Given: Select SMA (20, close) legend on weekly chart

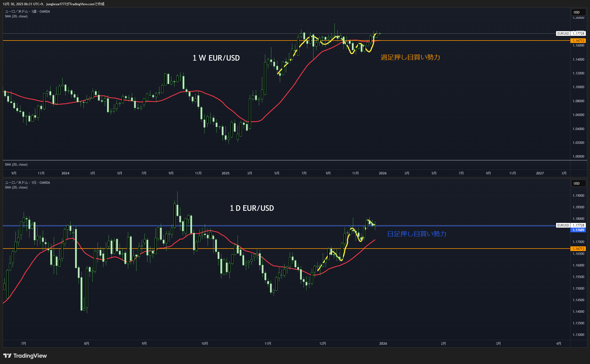Looking at the screenshot, I should (16, 16).
